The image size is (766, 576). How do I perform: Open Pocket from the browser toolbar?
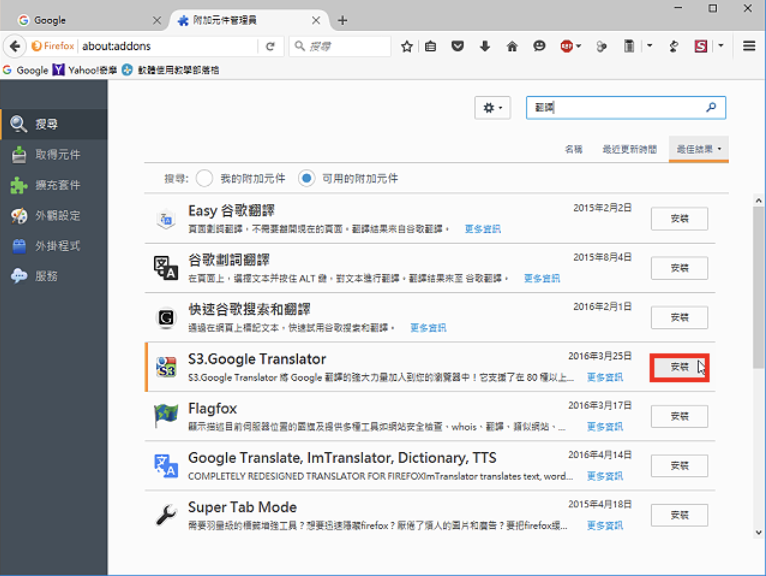[457, 46]
